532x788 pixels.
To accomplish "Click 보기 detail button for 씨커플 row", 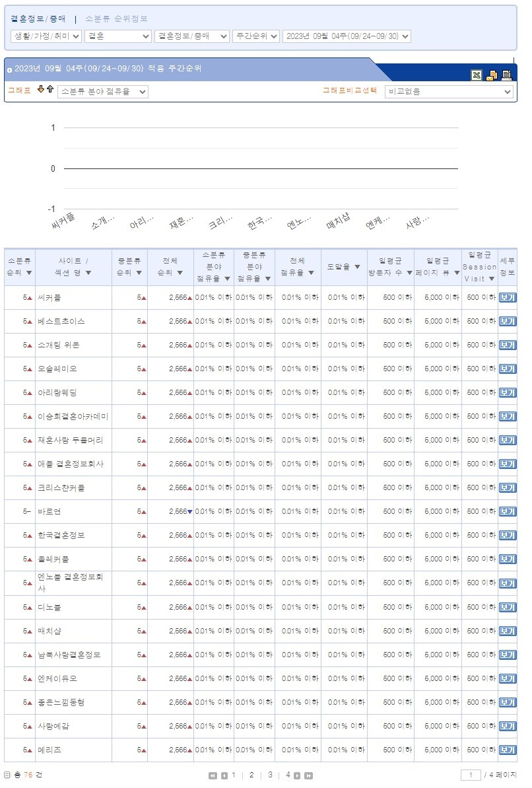I will [x=508, y=298].
